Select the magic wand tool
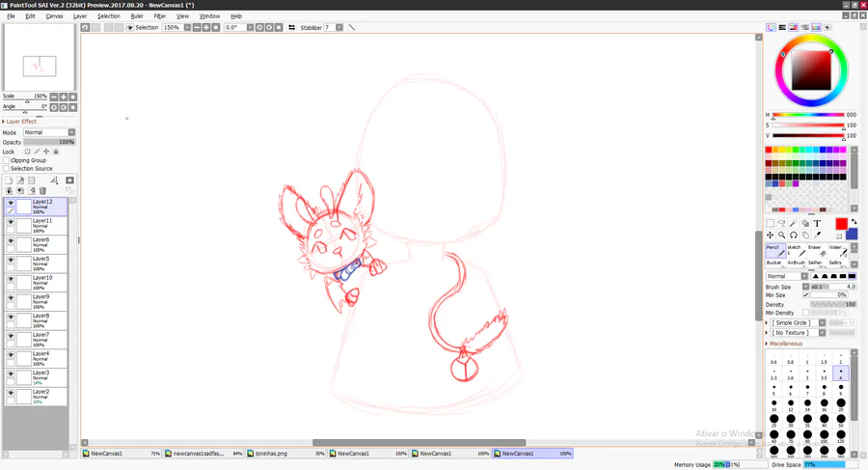Viewport: 868px width, 470px height. pyautogui.click(x=794, y=223)
